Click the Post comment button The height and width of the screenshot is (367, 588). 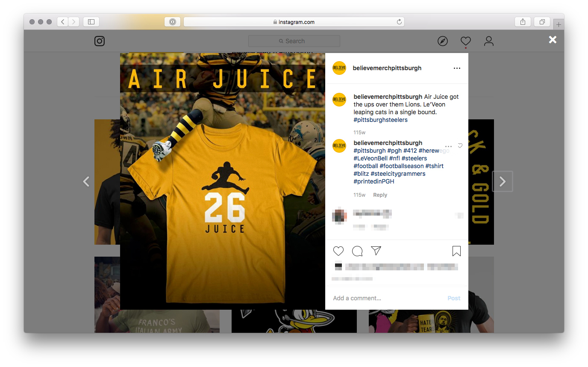point(454,298)
